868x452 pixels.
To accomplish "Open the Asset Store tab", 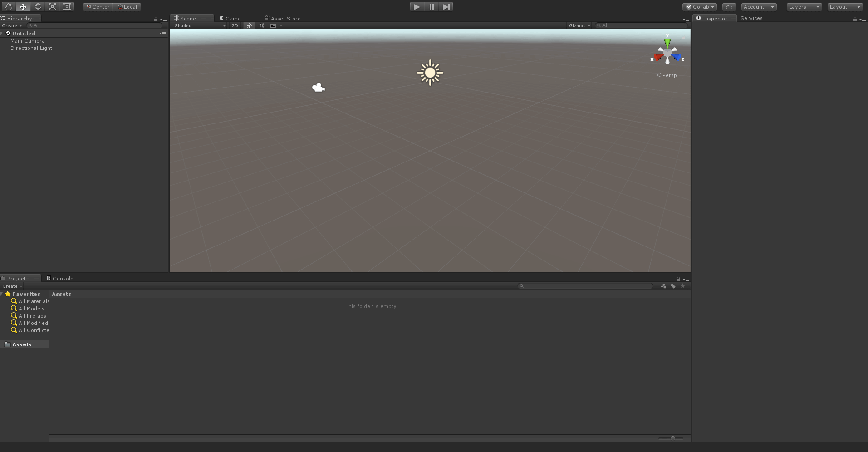I will coord(283,19).
